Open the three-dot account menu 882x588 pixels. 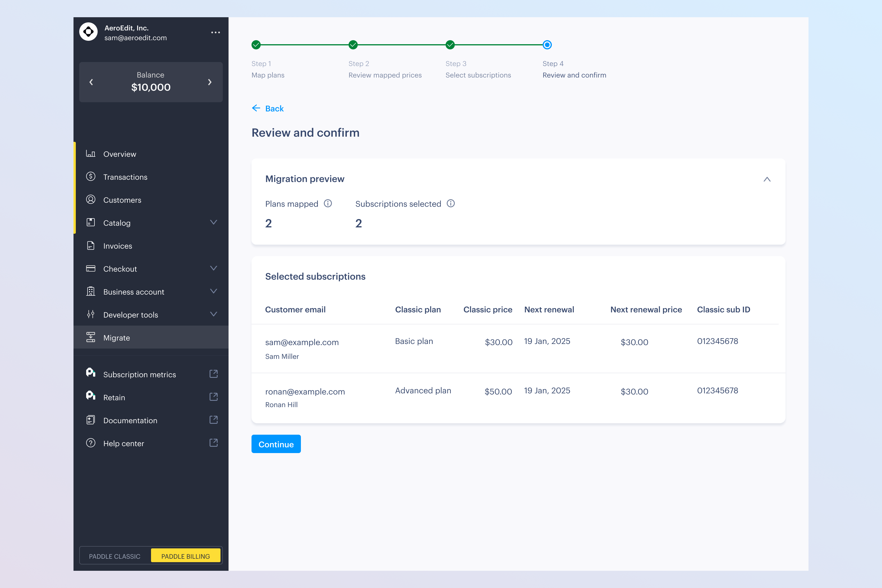point(215,33)
